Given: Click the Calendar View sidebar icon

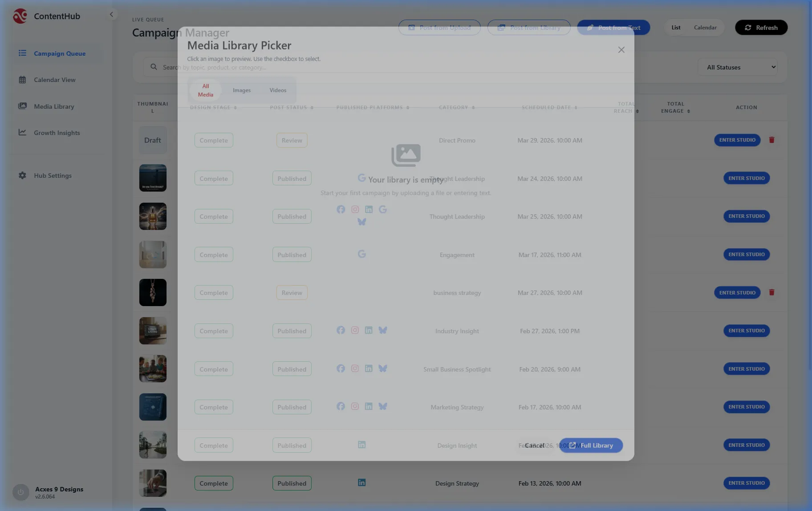Looking at the screenshot, I should [x=22, y=80].
